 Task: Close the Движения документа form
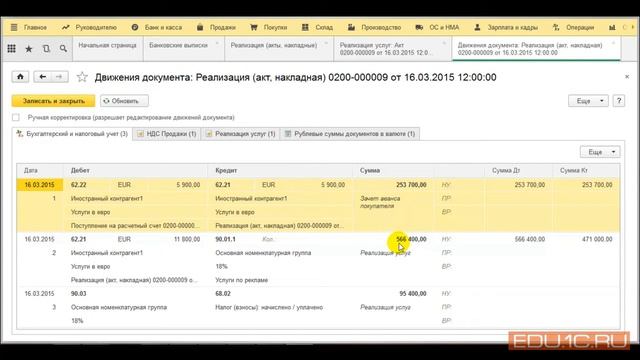click(x=627, y=76)
